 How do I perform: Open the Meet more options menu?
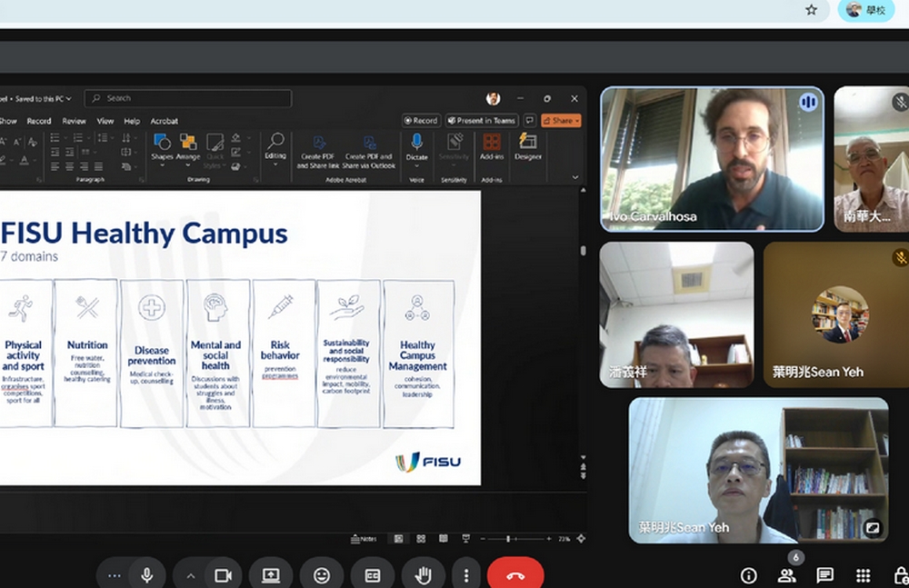(x=466, y=575)
